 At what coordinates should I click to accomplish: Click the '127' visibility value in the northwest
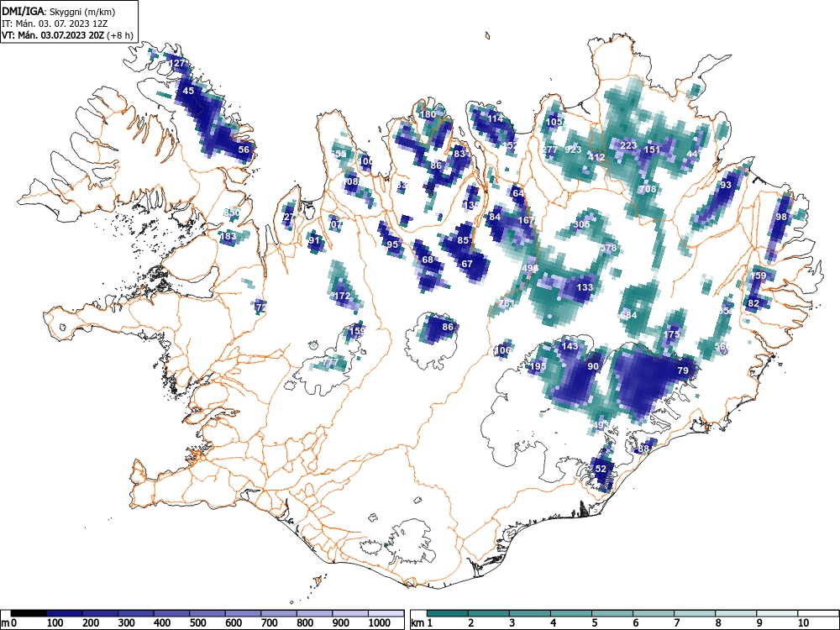(x=176, y=63)
